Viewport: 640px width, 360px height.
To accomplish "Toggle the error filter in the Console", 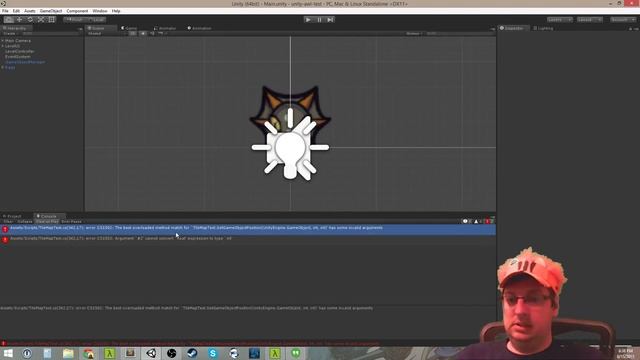I will click(x=489, y=221).
